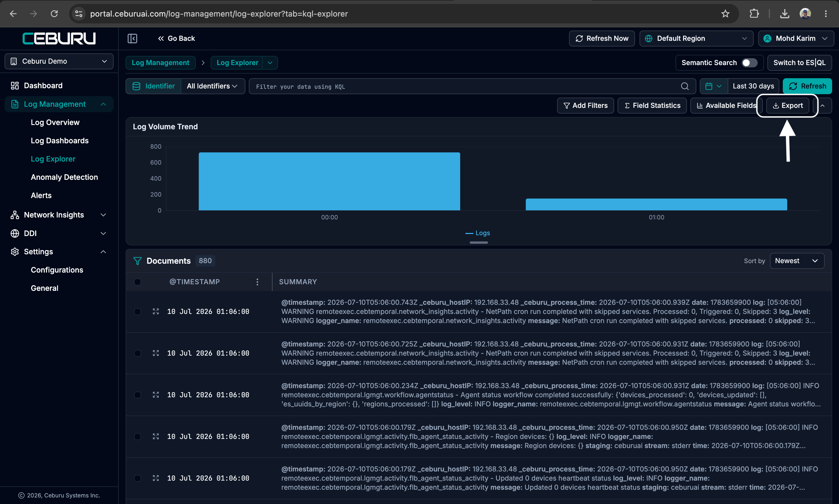Open the All Identifiers dropdown

coord(213,86)
